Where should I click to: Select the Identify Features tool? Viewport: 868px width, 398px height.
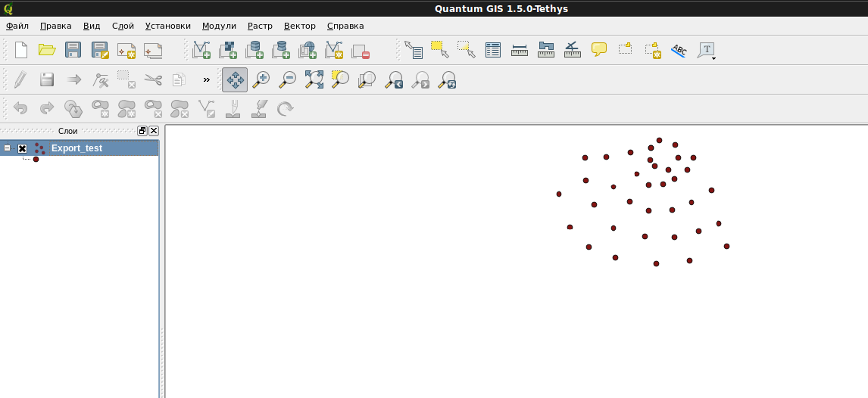click(x=413, y=50)
